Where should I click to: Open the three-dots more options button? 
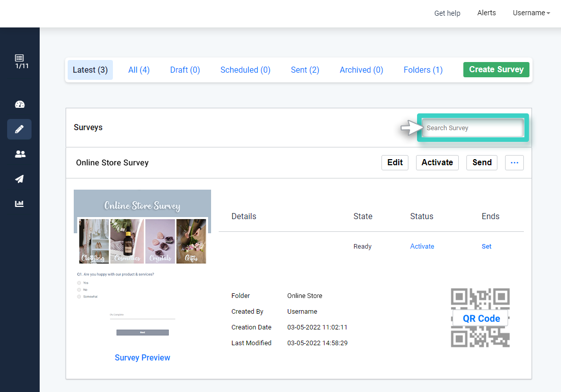click(x=514, y=163)
